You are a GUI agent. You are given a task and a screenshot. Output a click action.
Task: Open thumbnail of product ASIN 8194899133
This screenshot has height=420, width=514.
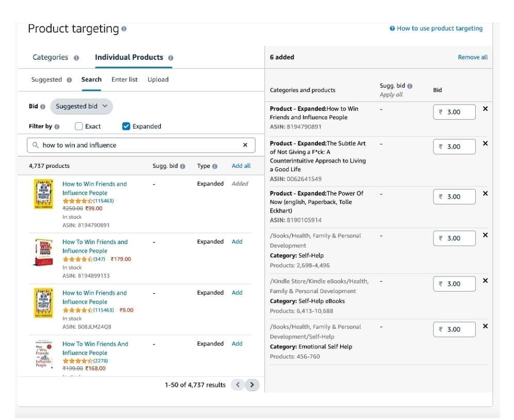[43, 252]
